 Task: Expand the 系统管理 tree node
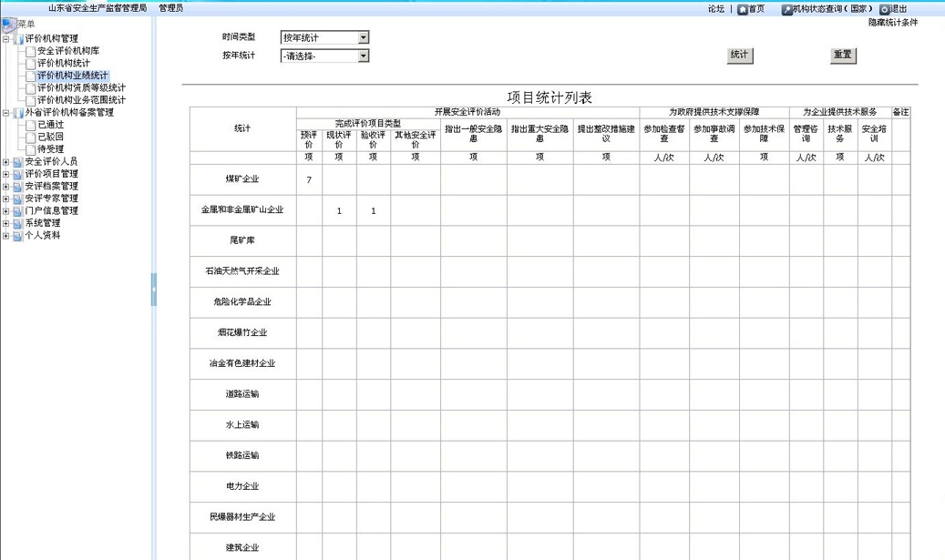point(5,222)
